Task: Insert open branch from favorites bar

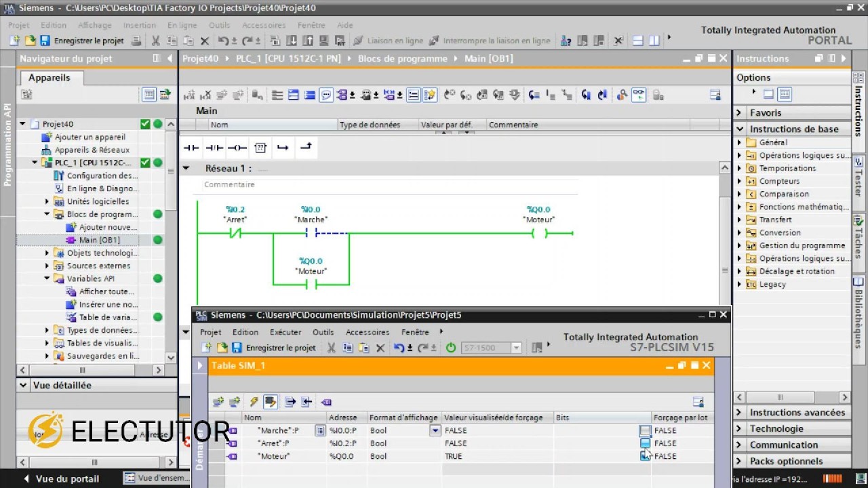Action: pyautogui.click(x=283, y=147)
